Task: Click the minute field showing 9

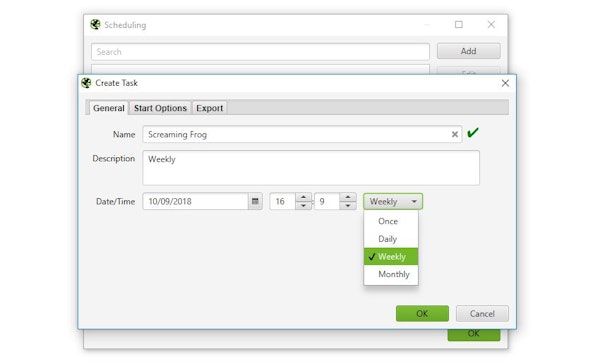Action: coord(327,201)
